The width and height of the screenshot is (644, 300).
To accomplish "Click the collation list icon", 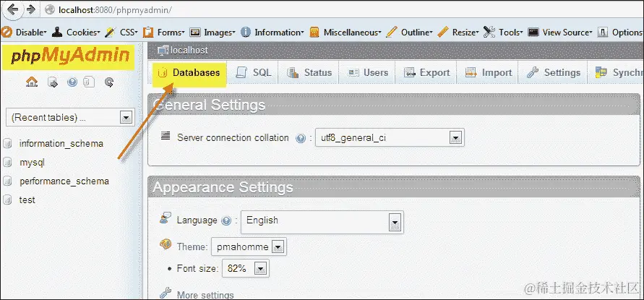I will (x=166, y=136).
